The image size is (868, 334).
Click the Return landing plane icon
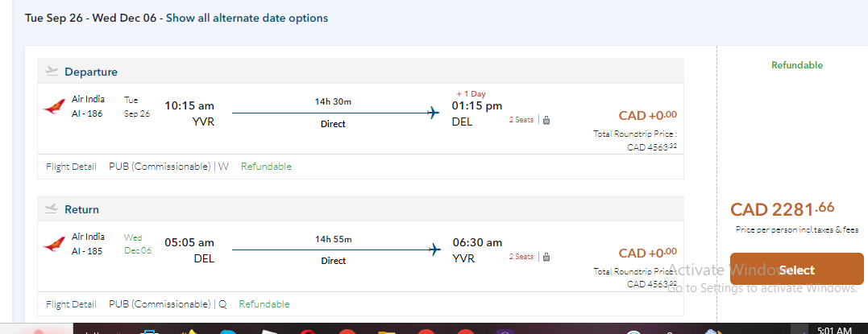pyautogui.click(x=52, y=208)
